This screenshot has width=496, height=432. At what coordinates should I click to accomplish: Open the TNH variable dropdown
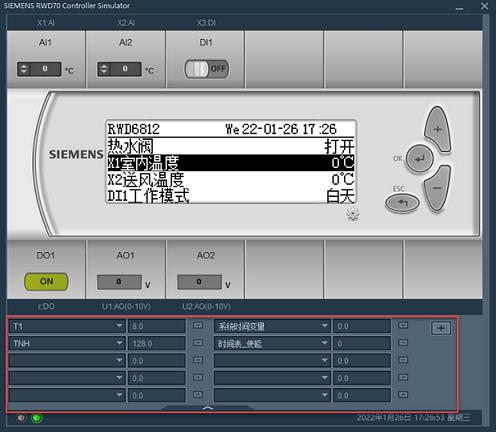[67, 343]
